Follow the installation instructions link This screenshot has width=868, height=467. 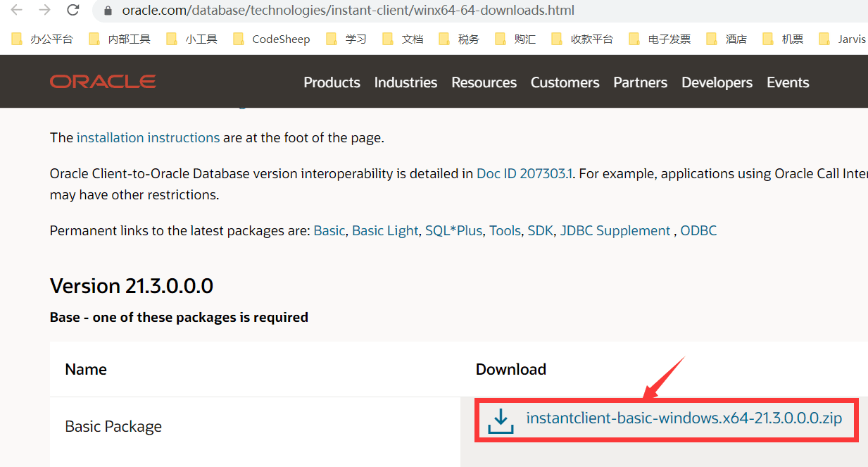[x=148, y=137]
